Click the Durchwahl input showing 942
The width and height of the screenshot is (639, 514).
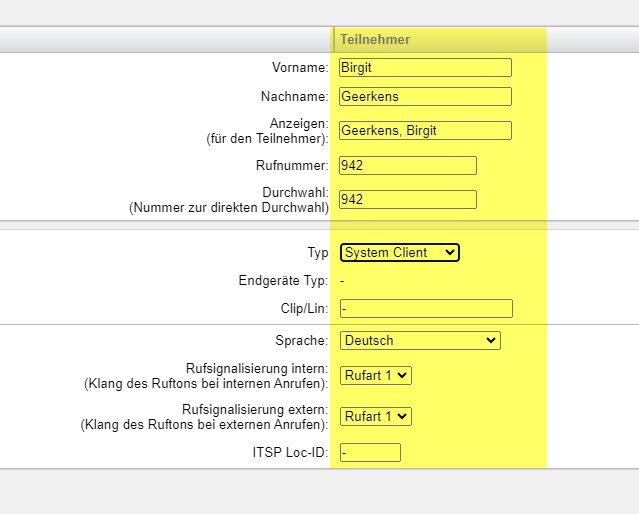tap(408, 199)
